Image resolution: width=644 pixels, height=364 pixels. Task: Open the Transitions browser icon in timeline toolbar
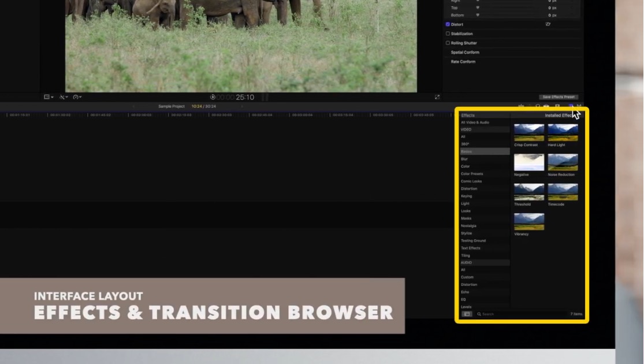pos(579,106)
